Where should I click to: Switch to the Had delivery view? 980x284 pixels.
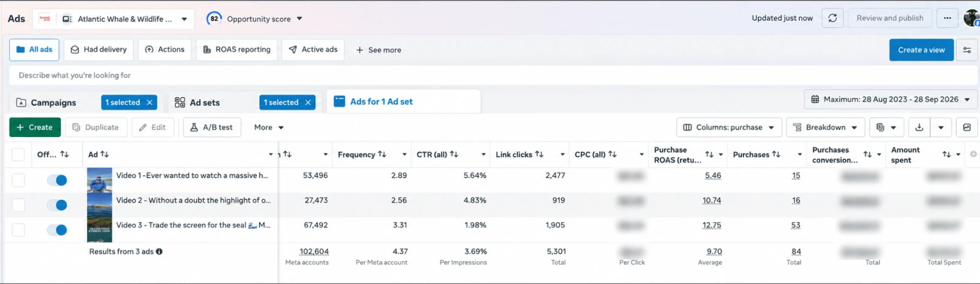pos(99,50)
